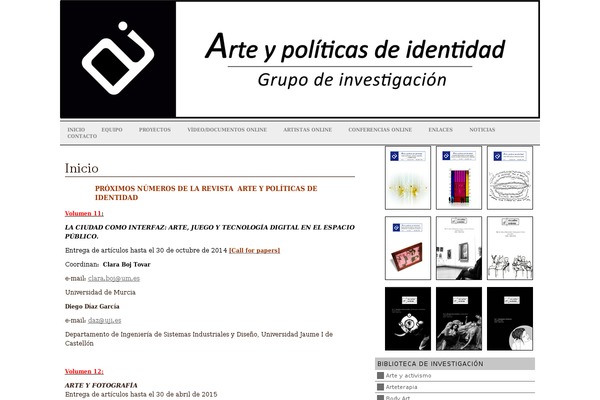Select Artistas Online in the navigation bar

(x=307, y=130)
